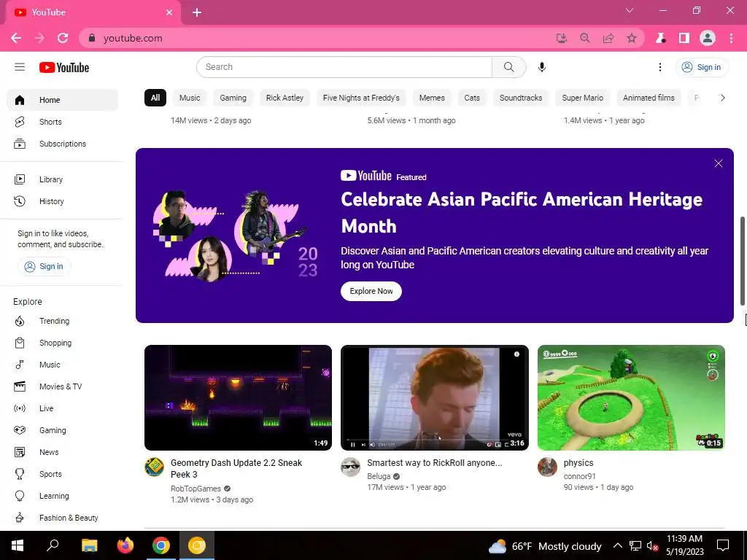
Task: Click the search magnifier button
Action: click(508, 67)
